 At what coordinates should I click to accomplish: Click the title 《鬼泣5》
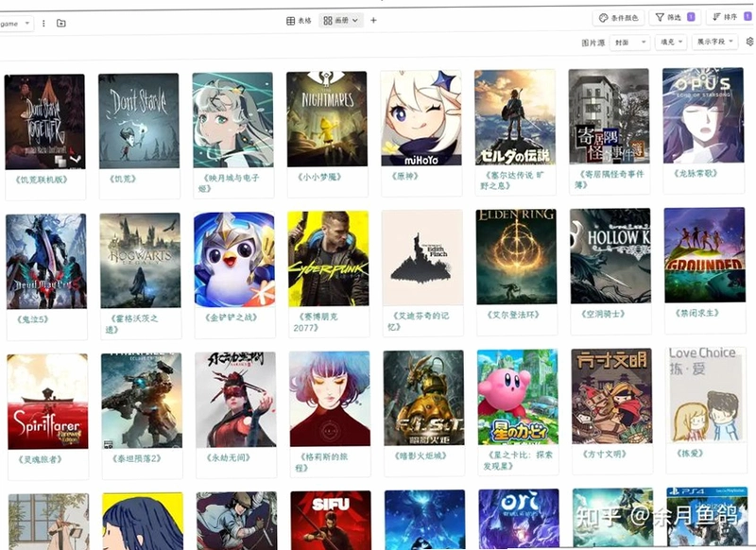pos(33,319)
